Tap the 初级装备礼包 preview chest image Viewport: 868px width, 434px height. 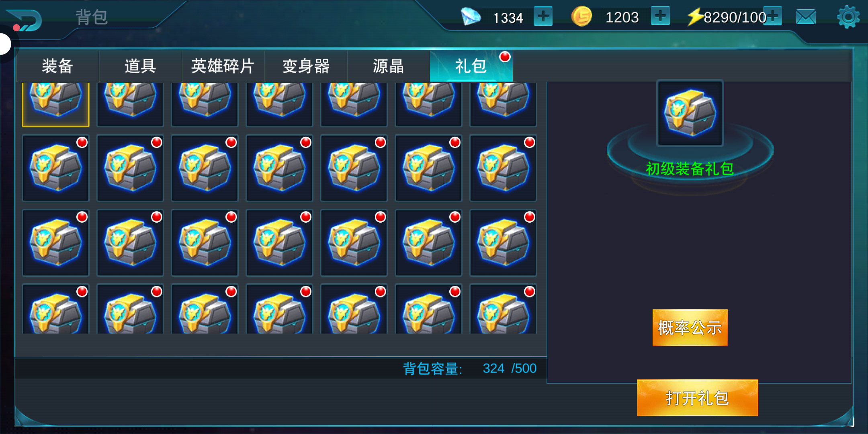[690, 113]
